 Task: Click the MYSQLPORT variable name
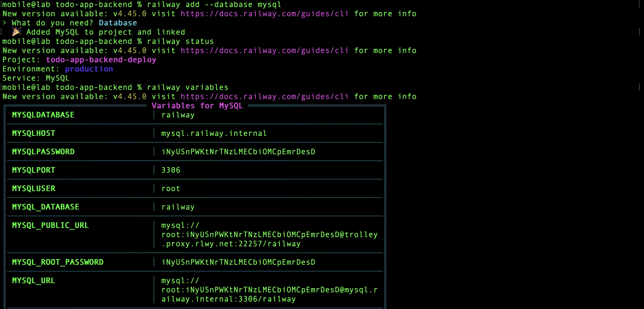click(34, 170)
